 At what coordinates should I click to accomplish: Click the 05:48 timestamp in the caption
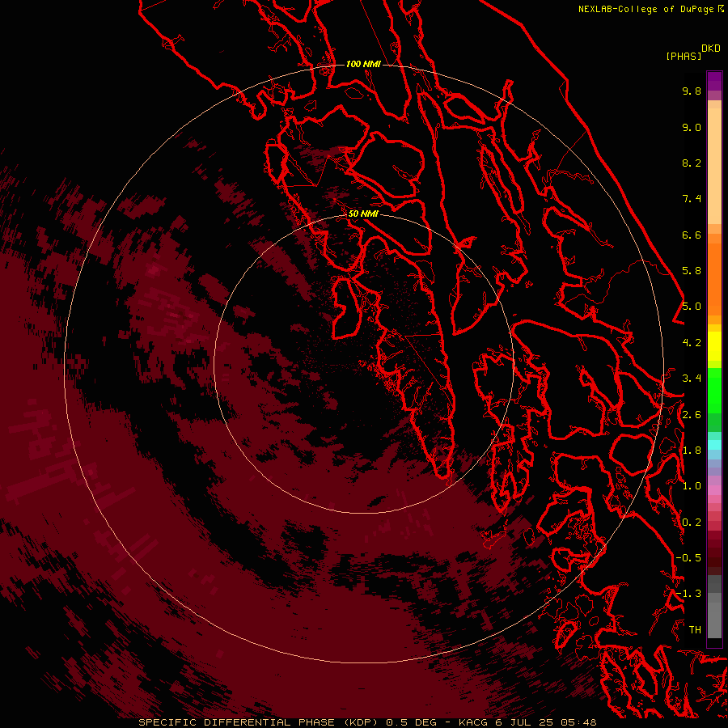coord(578,722)
